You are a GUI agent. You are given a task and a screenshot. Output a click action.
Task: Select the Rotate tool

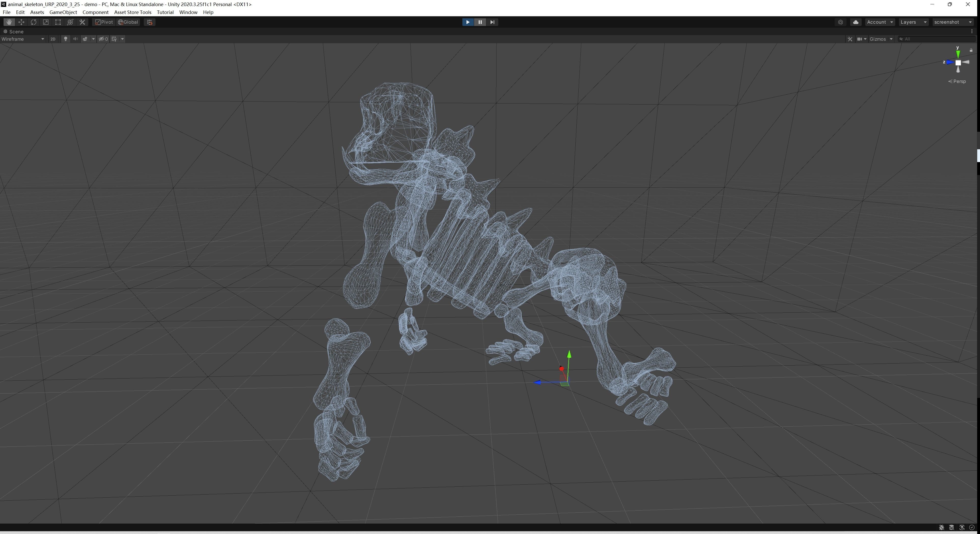click(34, 22)
